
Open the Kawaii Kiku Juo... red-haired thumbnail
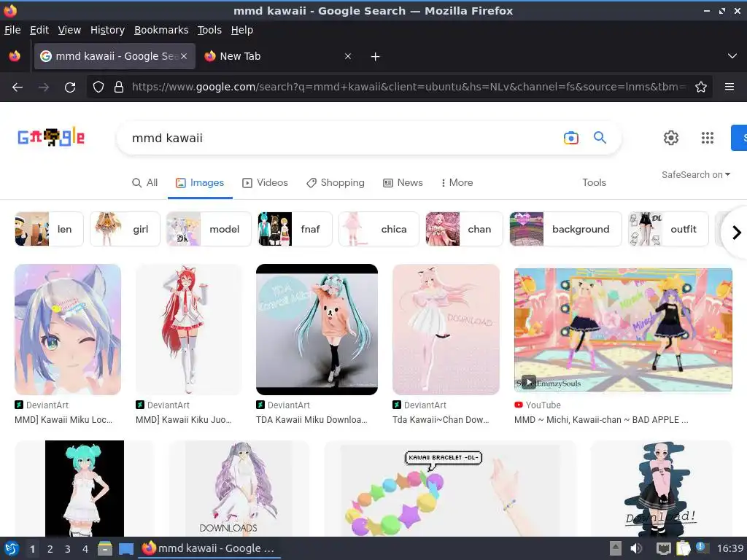coord(189,330)
